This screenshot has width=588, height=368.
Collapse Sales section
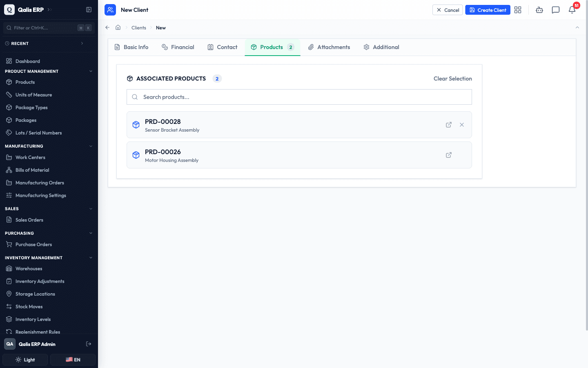[91, 209]
